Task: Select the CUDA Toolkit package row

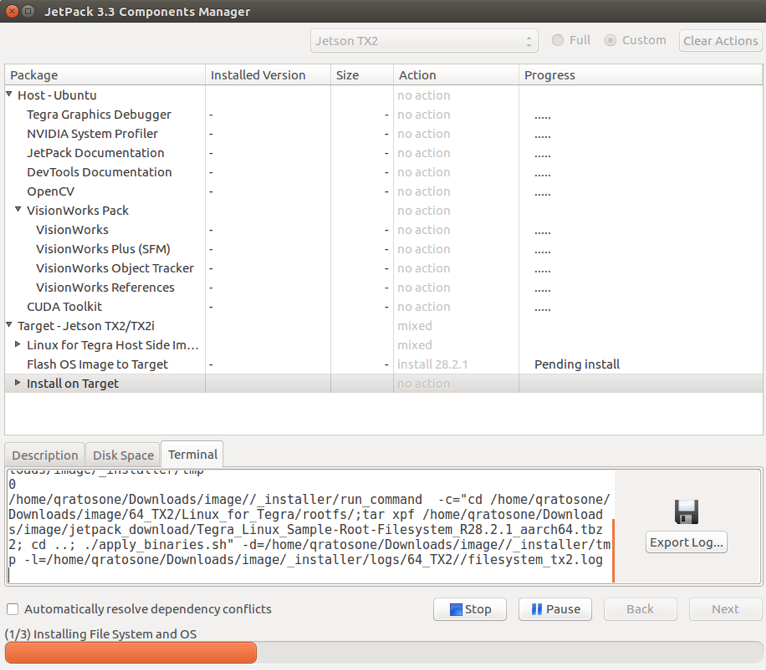Action: [x=65, y=307]
